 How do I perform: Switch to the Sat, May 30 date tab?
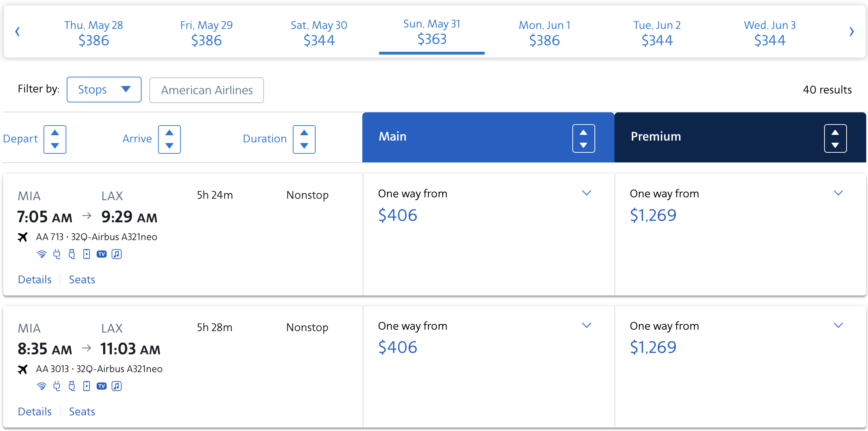pyautogui.click(x=318, y=33)
